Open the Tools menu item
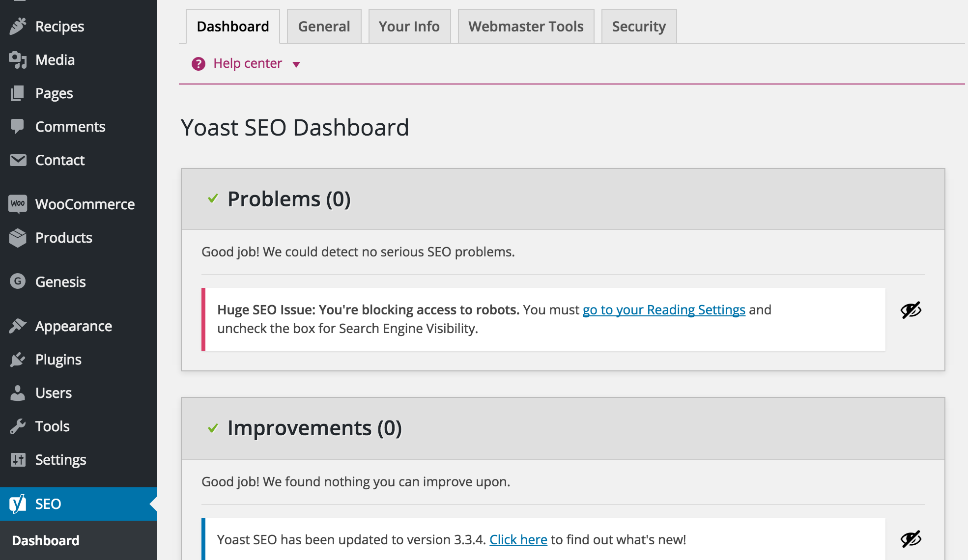 [x=79, y=426]
